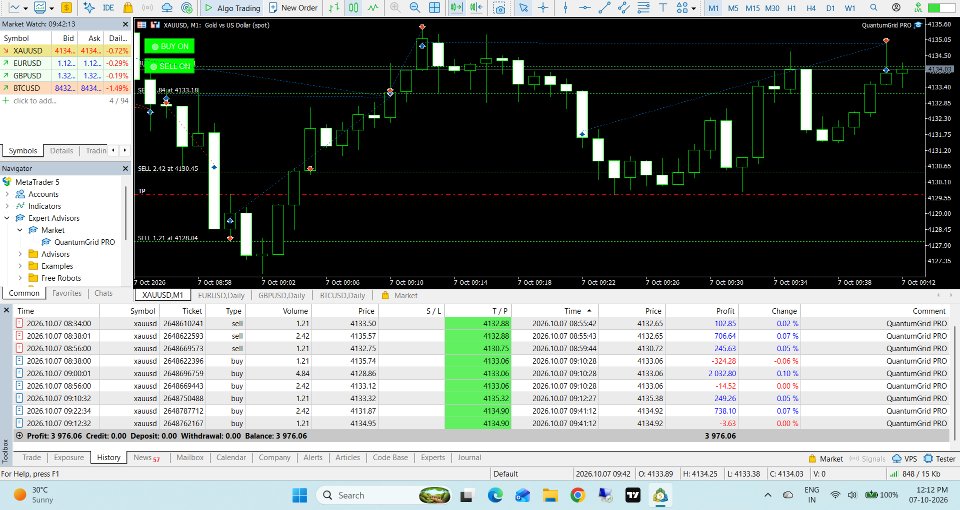Image resolution: width=960 pixels, height=510 pixels.
Task: Open the Trade tab in Toolbox
Action: [32, 457]
